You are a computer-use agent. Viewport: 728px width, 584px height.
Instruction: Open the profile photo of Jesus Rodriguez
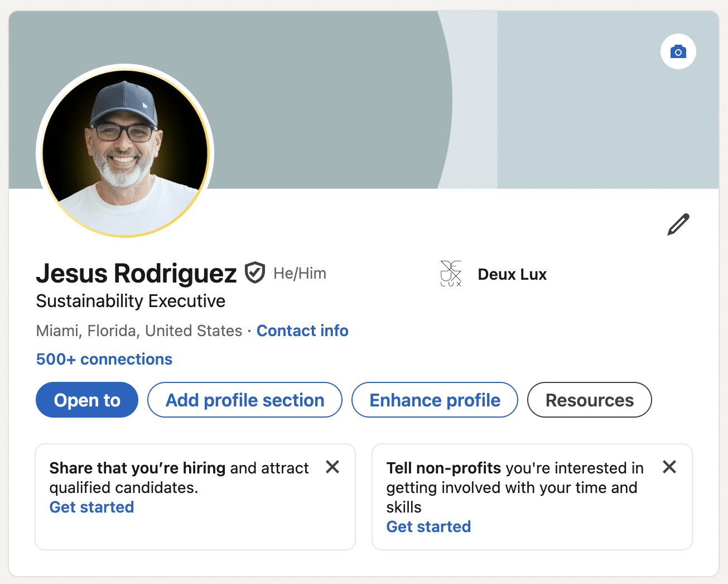pyautogui.click(x=125, y=151)
